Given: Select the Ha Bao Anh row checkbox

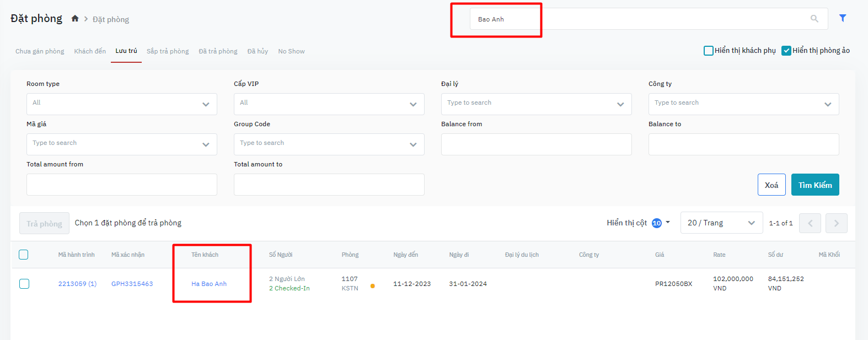Looking at the screenshot, I should 24,284.
